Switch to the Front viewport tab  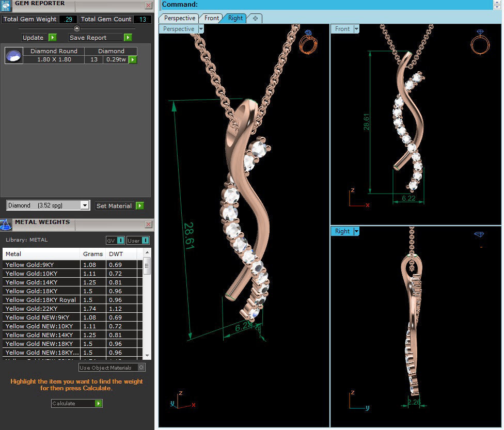tap(211, 18)
